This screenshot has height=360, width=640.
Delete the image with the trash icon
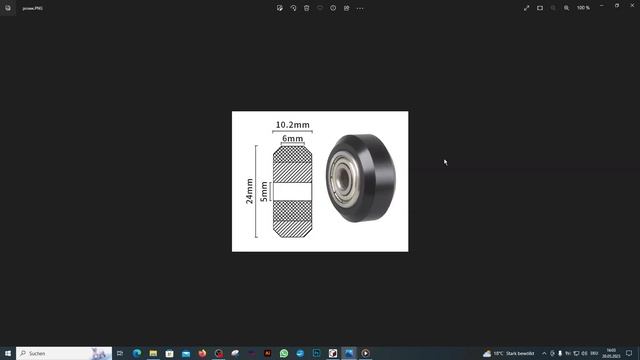307,8
